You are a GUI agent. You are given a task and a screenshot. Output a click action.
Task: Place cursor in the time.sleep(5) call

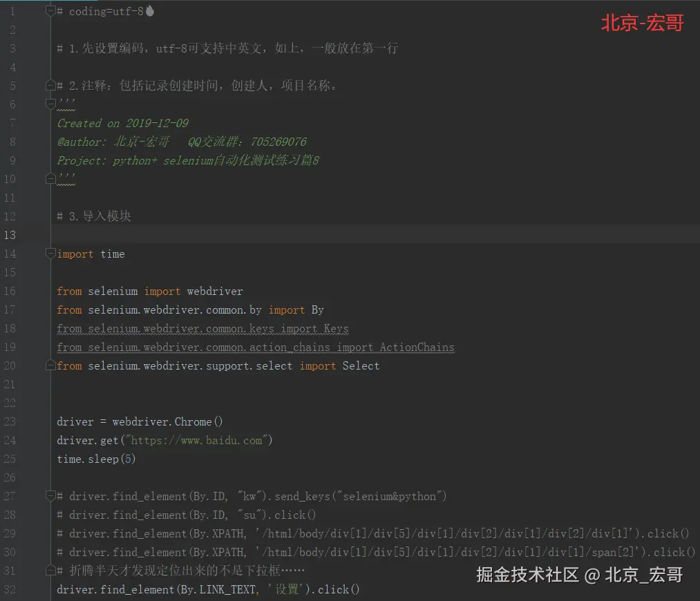(96, 459)
